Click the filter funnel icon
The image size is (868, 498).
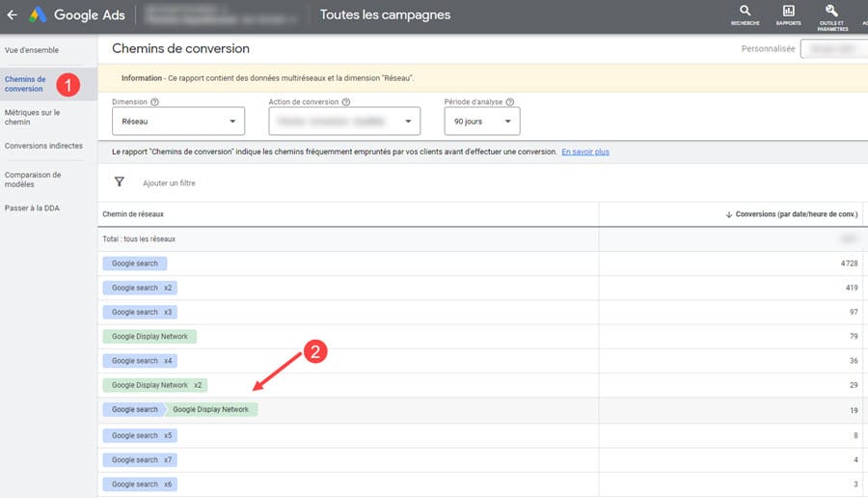point(119,181)
